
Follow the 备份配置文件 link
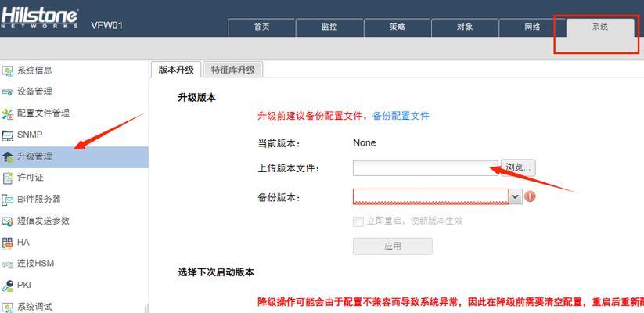[x=401, y=116]
